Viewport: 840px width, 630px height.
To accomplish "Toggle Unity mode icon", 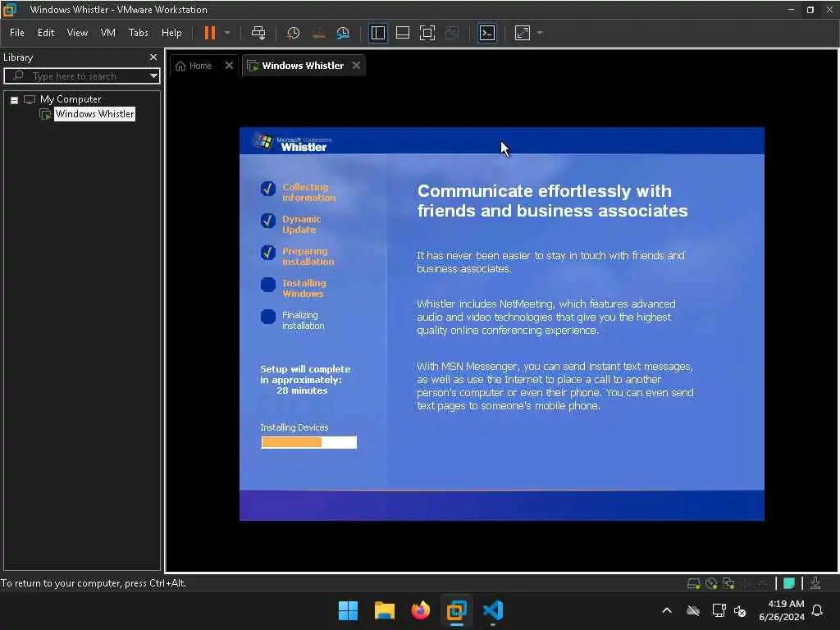I will tap(452, 33).
